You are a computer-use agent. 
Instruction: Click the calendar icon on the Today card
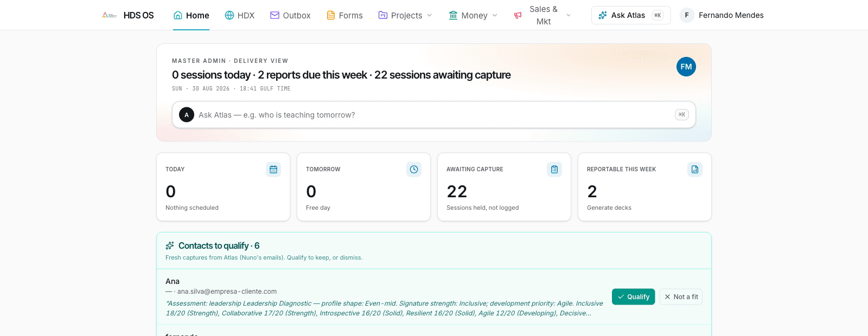coord(273,170)
